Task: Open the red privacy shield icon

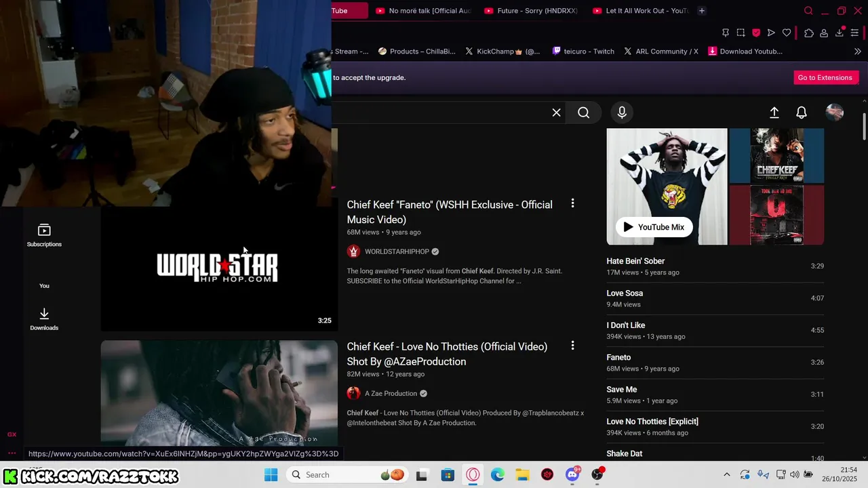Action: pyautogui.click(x=756, y=33)
